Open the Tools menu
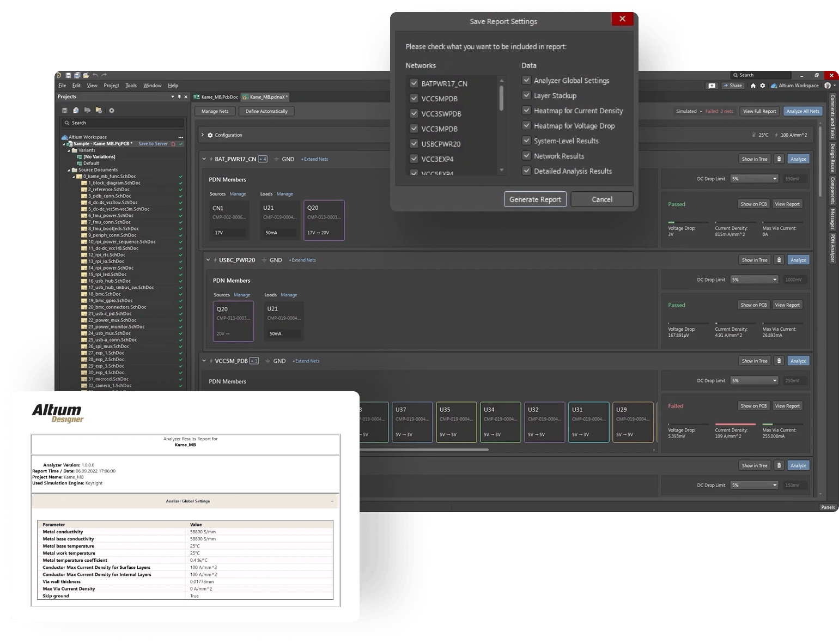The image size is (839, 644). pyautogui.click(x=131, y=86)
